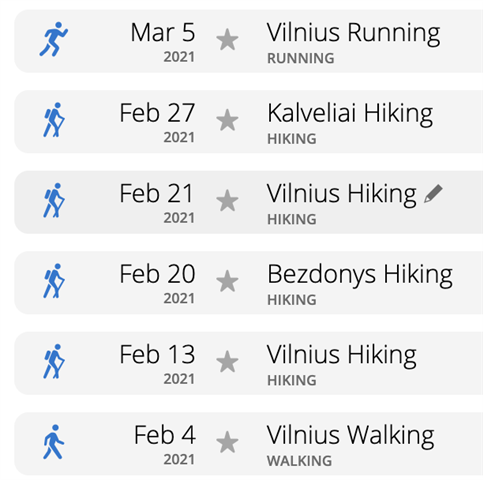This screenshot has width=483, height=480.
Task: Click the hiking icon for Bezdonys Hiking
Action: tap(54, 281)
